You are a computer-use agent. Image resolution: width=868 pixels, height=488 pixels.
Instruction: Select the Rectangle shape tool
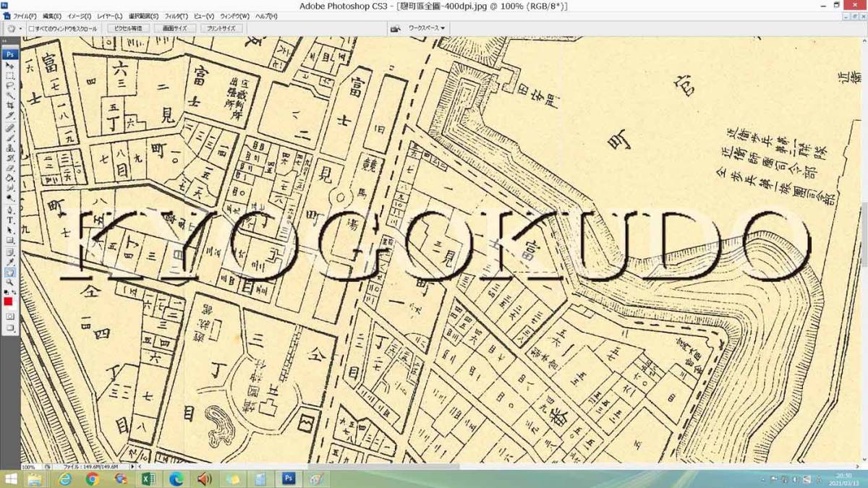[x=10, y=239]
